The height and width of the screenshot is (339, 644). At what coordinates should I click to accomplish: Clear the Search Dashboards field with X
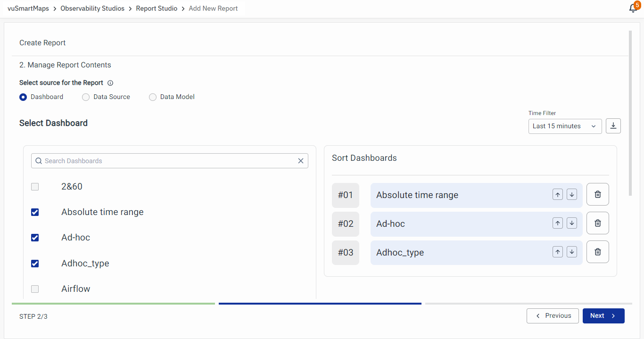click(x=301, y=161)
